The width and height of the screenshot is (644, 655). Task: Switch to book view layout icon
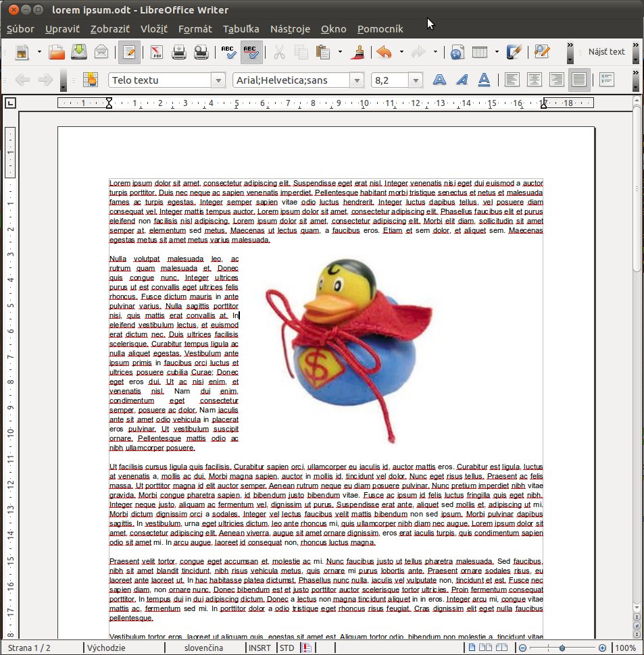(x=501, y=648)
